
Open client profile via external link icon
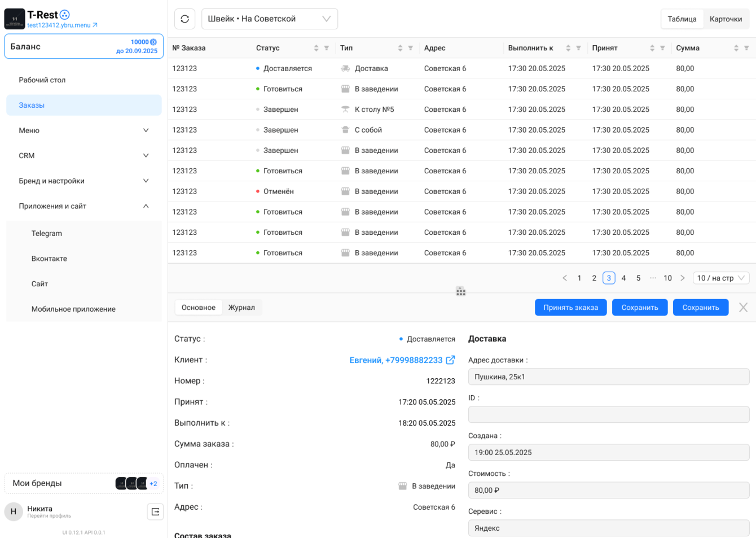coord(450,360)
